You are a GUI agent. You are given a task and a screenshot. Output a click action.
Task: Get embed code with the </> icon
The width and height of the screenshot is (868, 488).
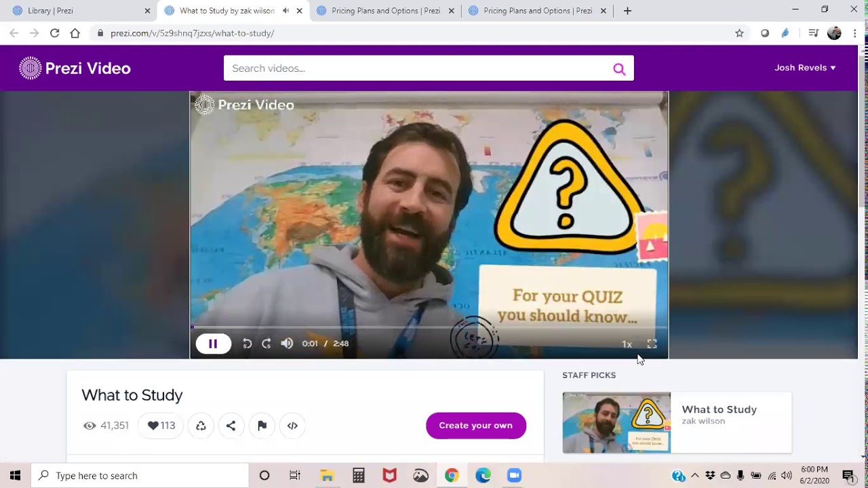(292, 426)
